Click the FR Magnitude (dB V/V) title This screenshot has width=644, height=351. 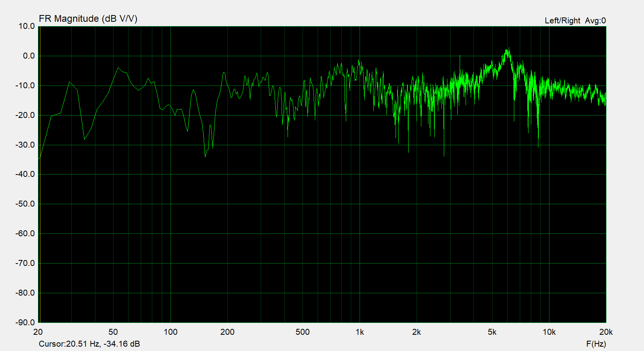88,19
